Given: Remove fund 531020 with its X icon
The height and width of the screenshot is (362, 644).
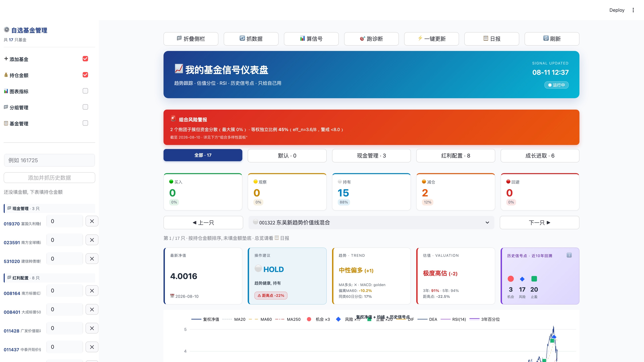Looking at the screenshot, I should point(92,259).
